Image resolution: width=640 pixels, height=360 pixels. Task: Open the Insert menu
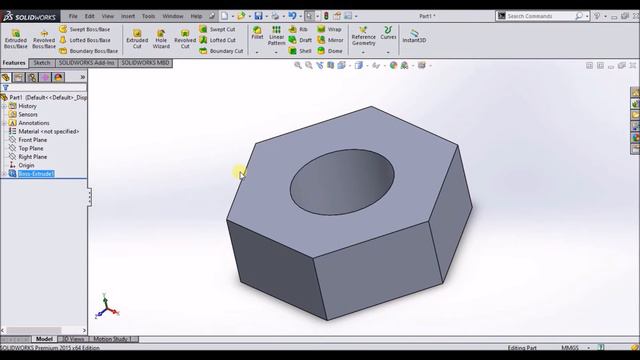(x=128, y=16)
